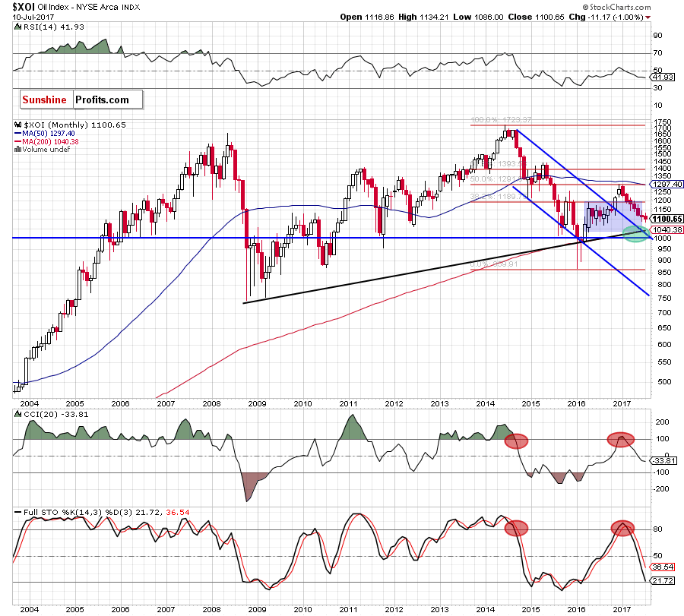Click the small icon before CCI(20)
The width and height of the screenshot is (684, 616).
18,414
